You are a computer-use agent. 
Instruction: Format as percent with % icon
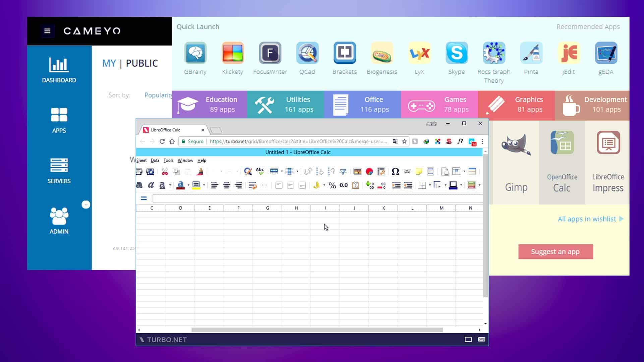point(332,185)
